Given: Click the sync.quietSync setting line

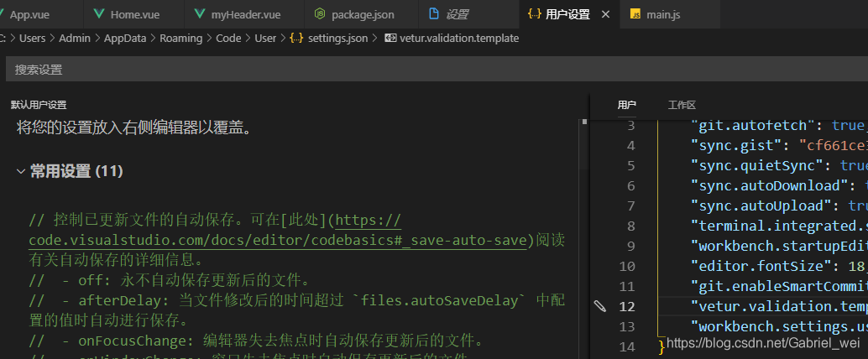Looking at the screenshot, I should tap(779, 165).
